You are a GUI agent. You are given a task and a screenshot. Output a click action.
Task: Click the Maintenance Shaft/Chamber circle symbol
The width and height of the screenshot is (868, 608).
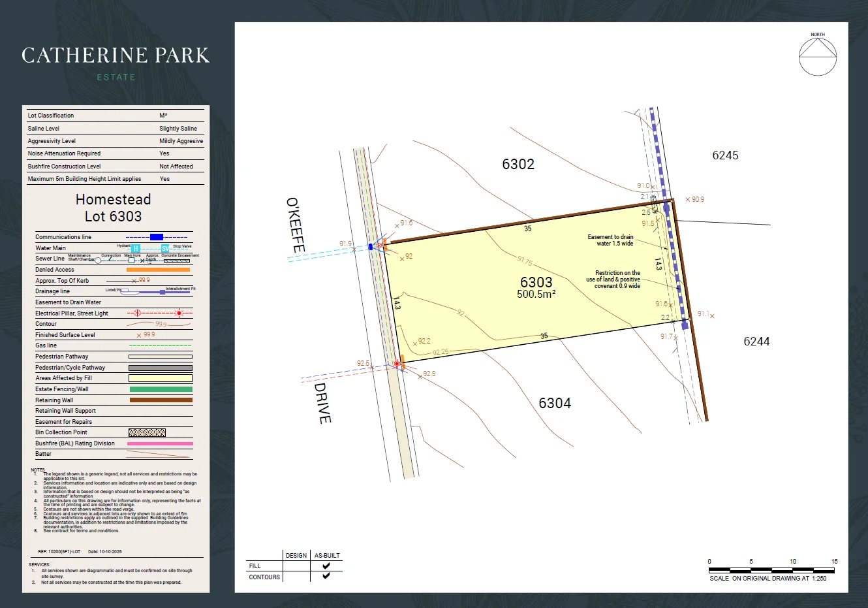click(98, 261)
